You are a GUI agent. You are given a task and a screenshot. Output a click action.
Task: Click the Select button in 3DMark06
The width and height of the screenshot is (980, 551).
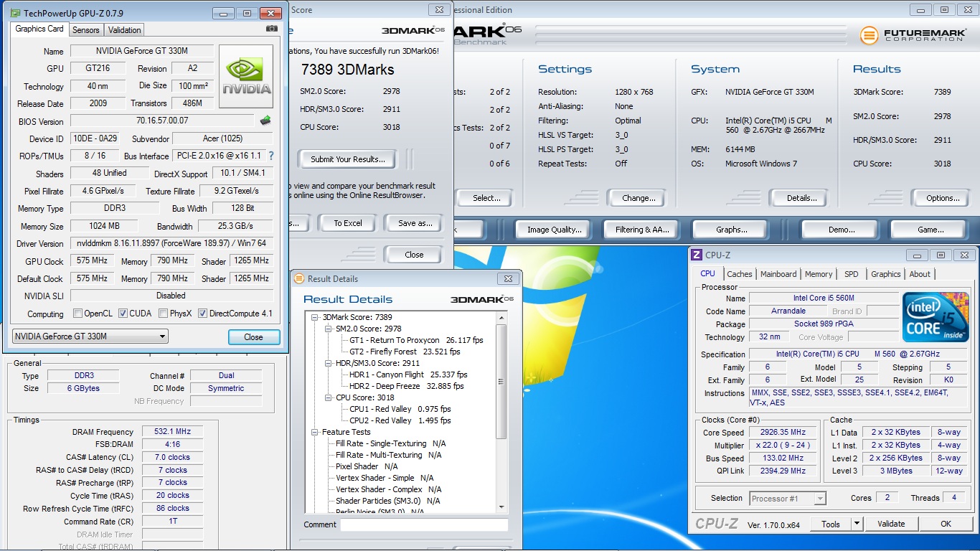point(486,198)
